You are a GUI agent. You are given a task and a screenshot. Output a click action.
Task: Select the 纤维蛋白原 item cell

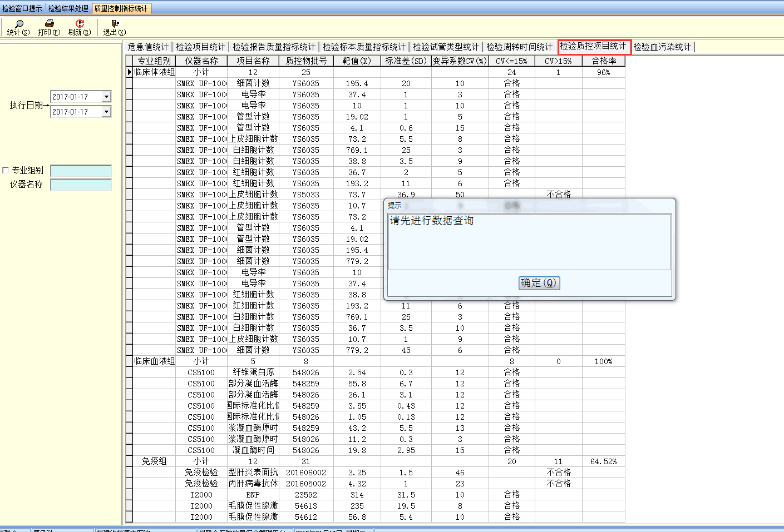[253, 372]
